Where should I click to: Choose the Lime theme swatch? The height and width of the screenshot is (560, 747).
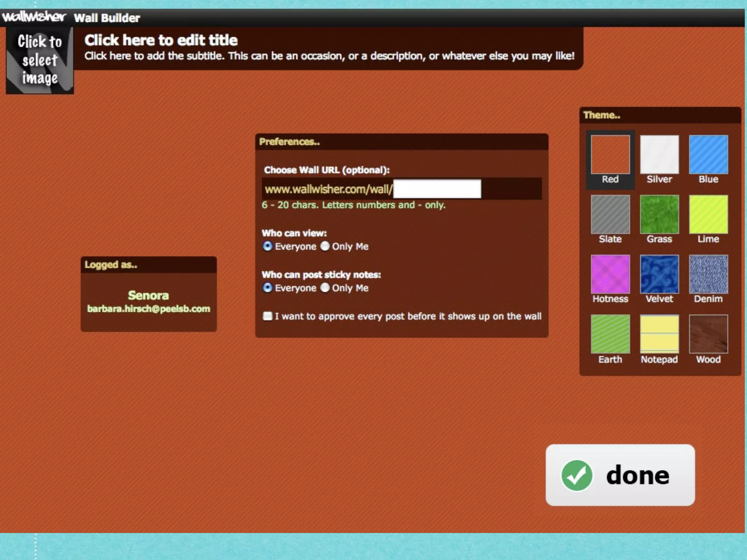point(708,214)
